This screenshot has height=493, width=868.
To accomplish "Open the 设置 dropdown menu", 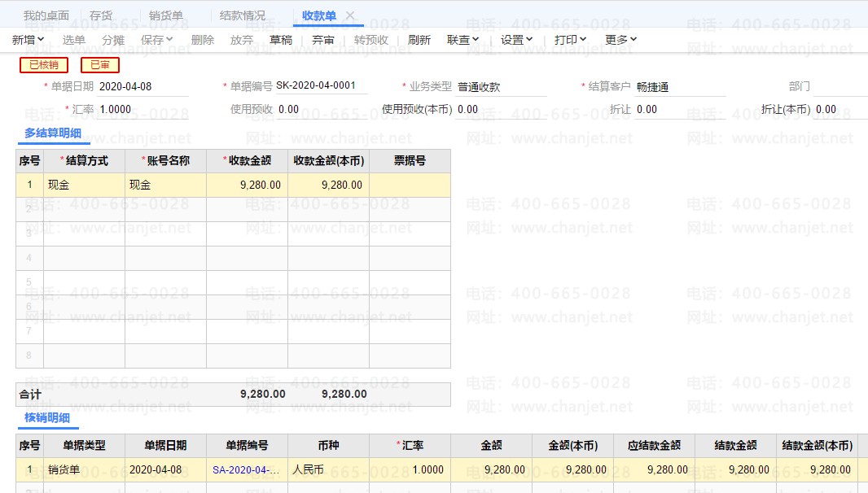I will 516,40.
